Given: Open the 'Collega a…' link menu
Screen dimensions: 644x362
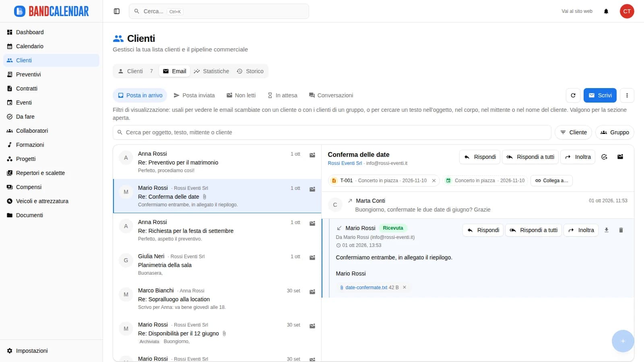Looking at the screenshot, I should tap(551, 181).
